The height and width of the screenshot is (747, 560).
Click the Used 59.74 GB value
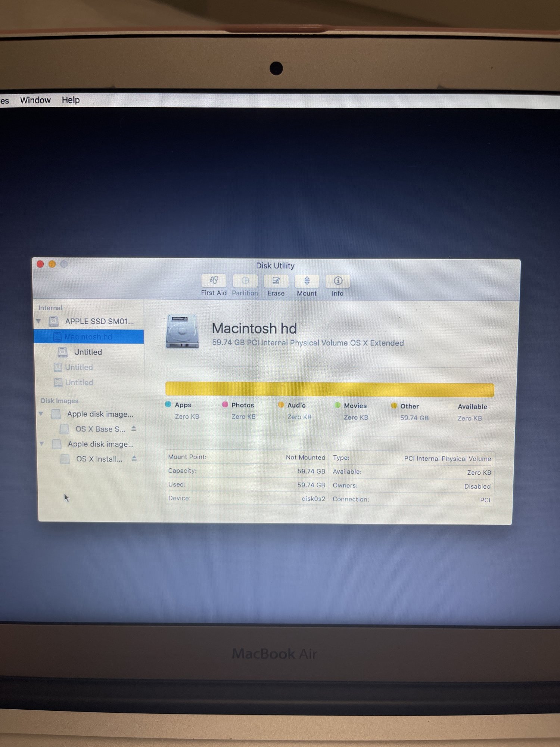tap(311, 485)
